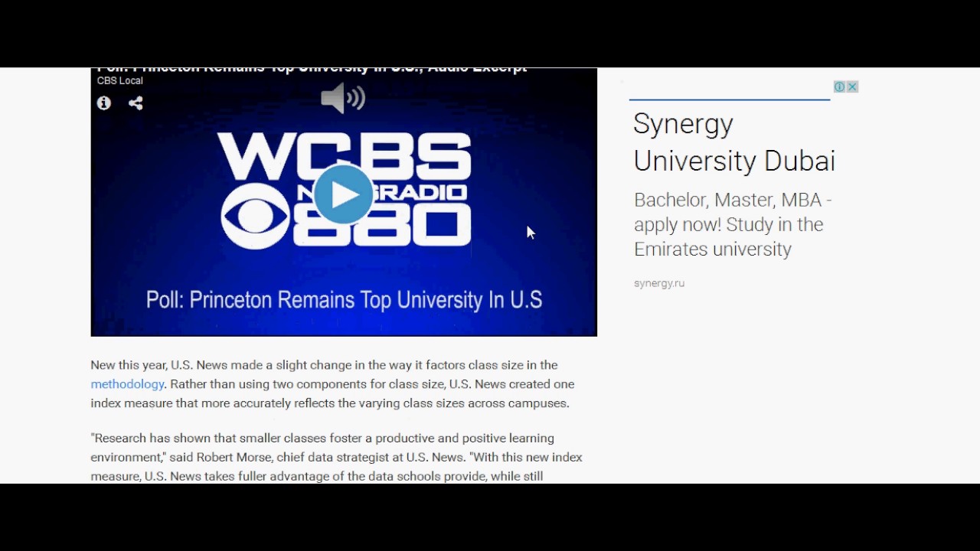Click the WCBS Newsradio 880 video thumbnail logo

pos(345,191)
